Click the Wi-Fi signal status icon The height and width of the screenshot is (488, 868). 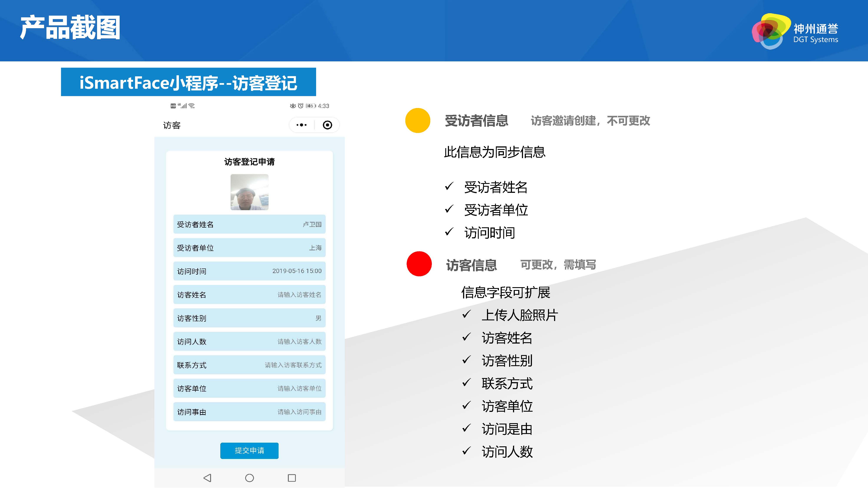pyautogui.click(x=192, y=106)
